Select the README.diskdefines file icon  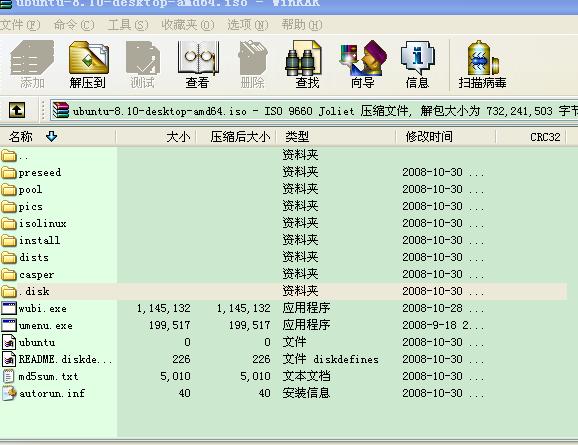coord(9,359)
